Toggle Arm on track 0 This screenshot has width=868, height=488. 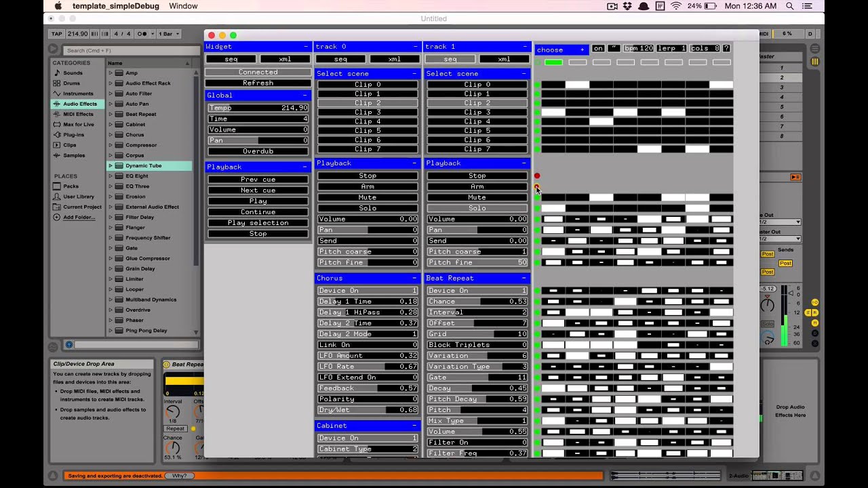(368, 186)
